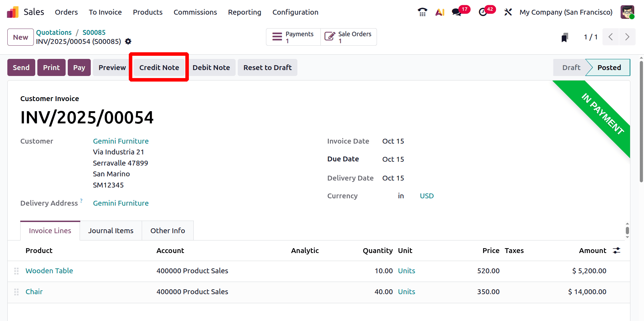Click the Sales app logo icon
644x321 pixels.
(13, 12)
